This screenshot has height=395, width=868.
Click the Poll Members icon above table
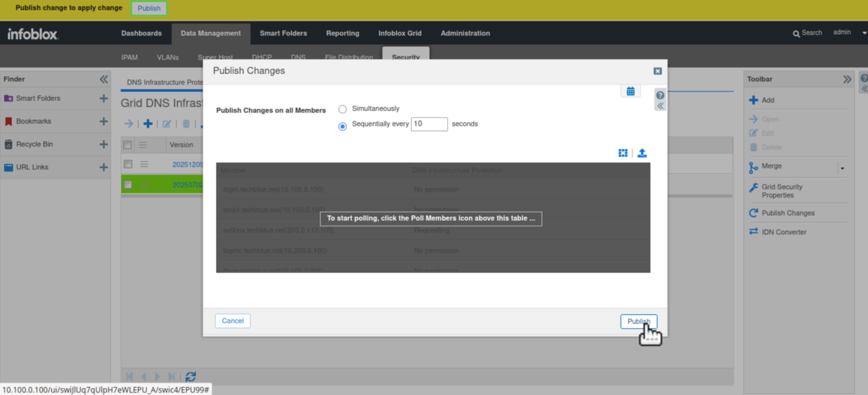(x=623, y=153)
